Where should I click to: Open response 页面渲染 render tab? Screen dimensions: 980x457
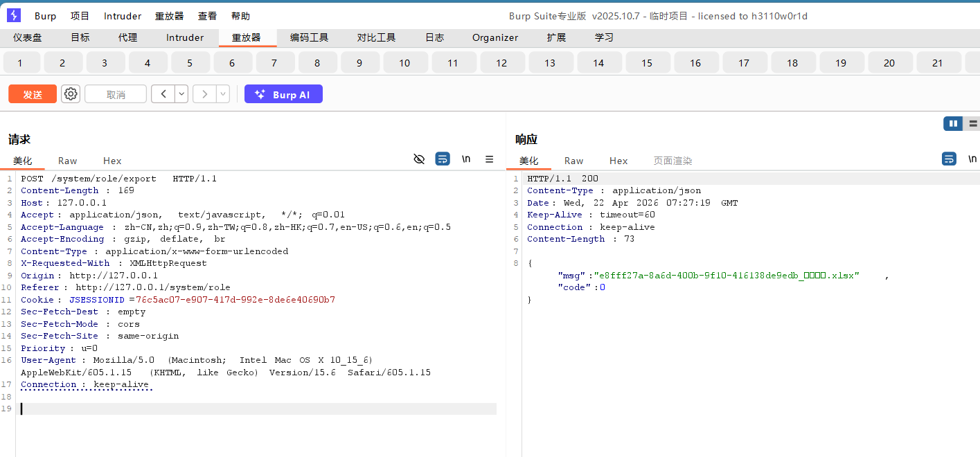pos(672,161)
